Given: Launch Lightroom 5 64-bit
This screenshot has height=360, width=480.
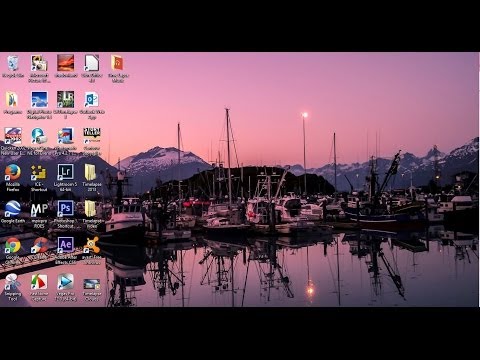Looking at the screenshot, I should (65, 172).
